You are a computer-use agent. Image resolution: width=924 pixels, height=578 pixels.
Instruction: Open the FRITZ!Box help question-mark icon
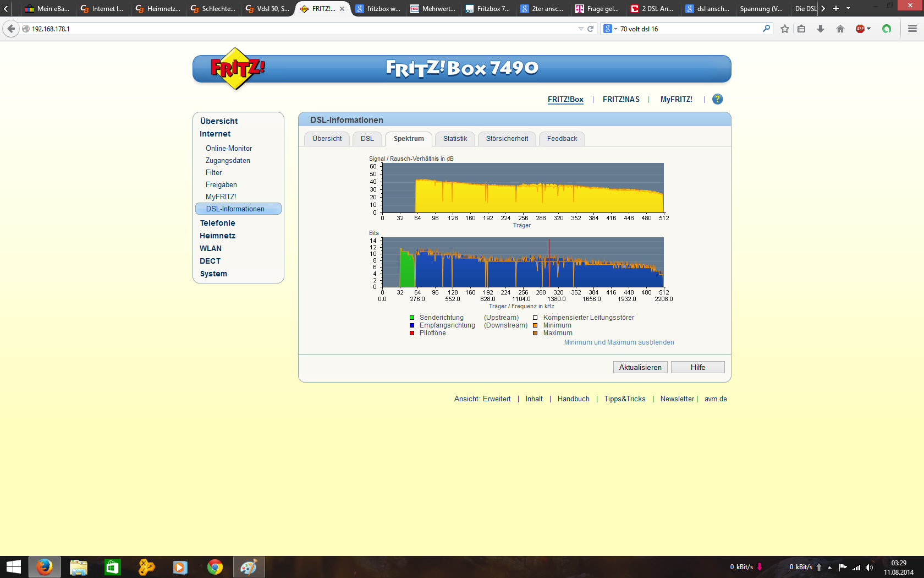click(x=717, y=99)
